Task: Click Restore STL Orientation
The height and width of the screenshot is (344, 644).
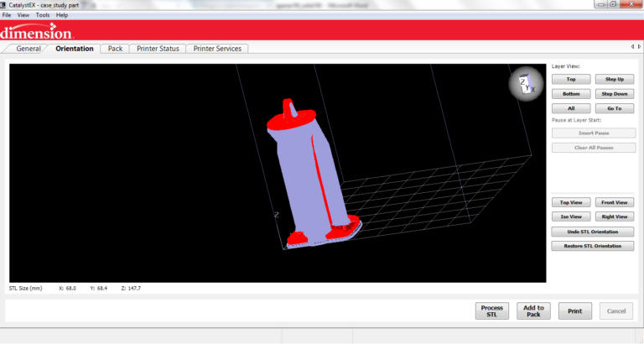Action: point(593,246)
